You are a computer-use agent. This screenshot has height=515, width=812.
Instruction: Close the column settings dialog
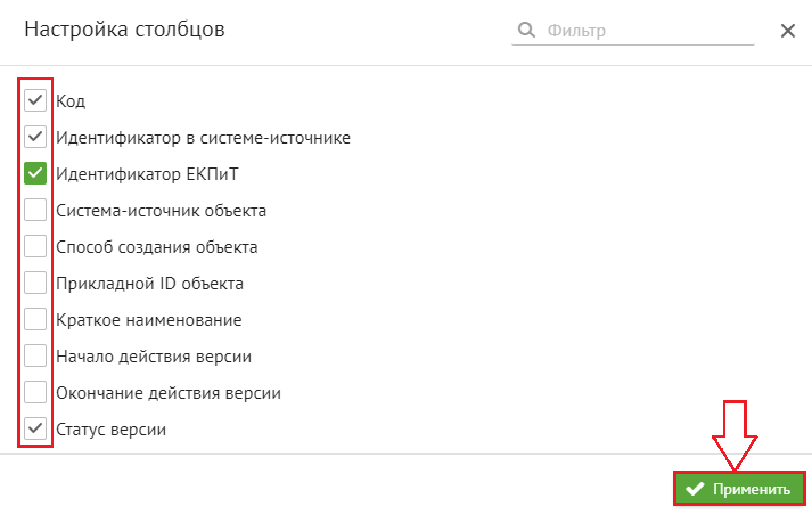(788, 31)
